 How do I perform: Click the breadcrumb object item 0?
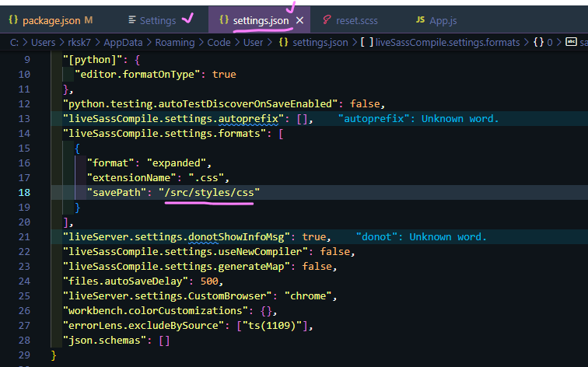549,42
